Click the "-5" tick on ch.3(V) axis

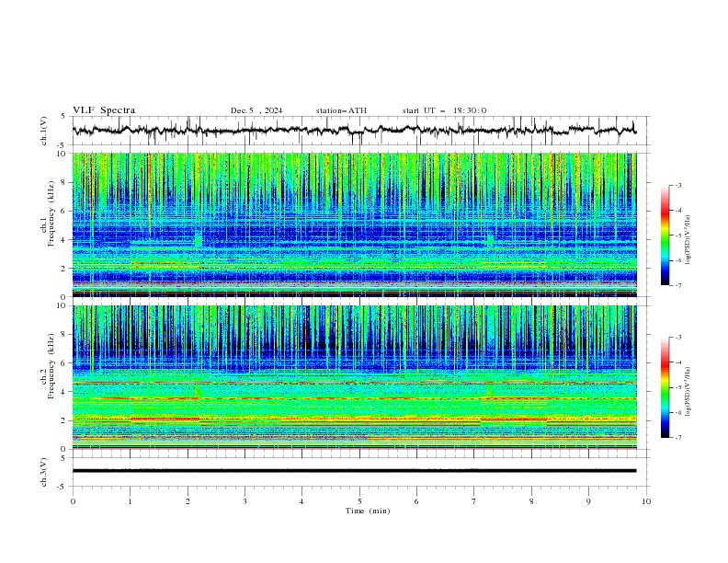tap(63, 487)
